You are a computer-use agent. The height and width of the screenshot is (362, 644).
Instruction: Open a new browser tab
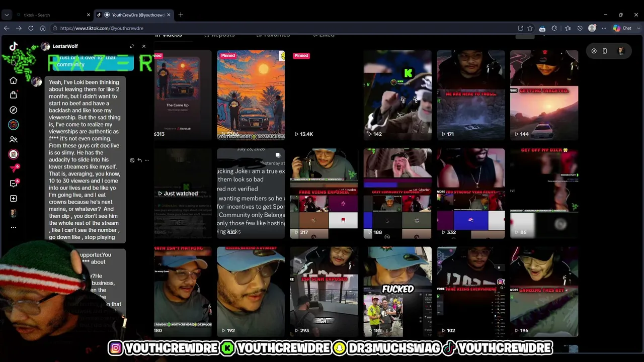tap(181, 15)
